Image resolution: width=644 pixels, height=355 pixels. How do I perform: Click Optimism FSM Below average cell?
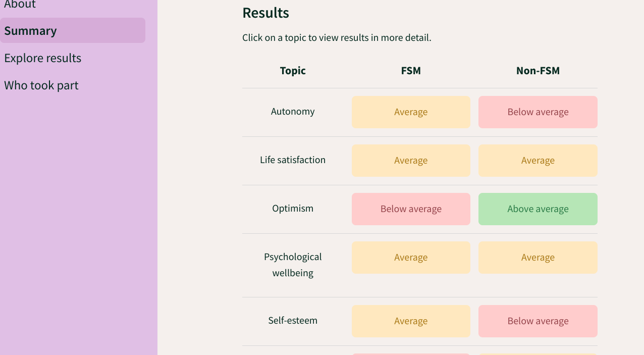pyautogui.click(x=411, y=209)
